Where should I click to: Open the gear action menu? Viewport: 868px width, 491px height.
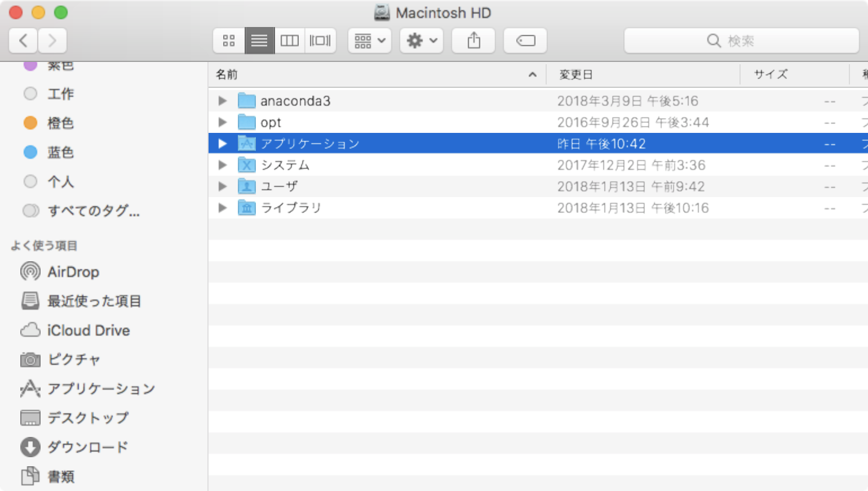[x=422, y=41]
